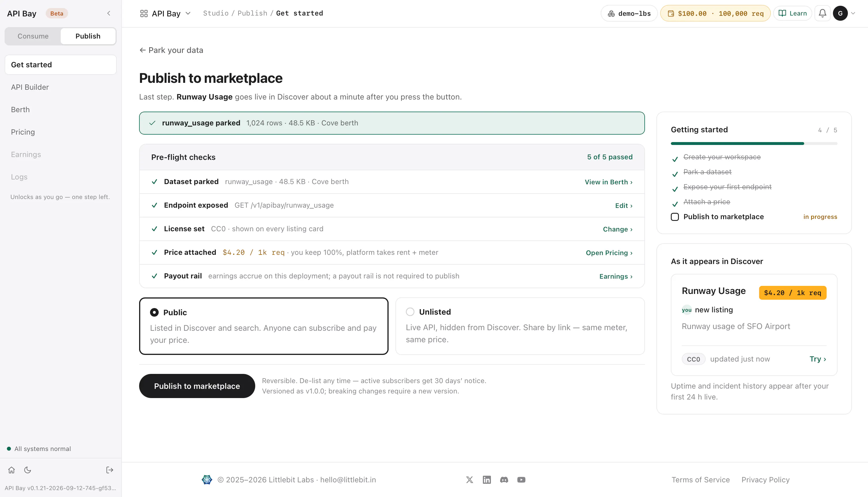Open View in Berth link
The height and width of the screenshot is (497, 868).
[x=608, y=182]
